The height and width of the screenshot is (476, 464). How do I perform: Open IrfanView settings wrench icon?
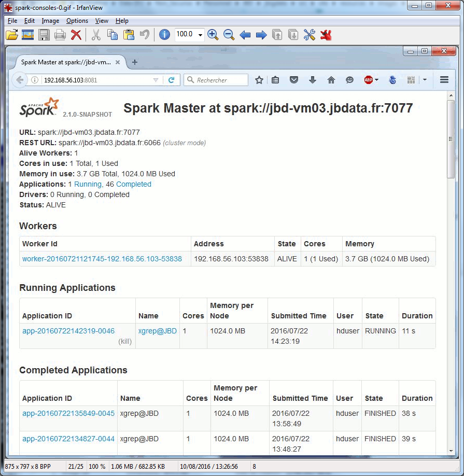pos(310,35)
